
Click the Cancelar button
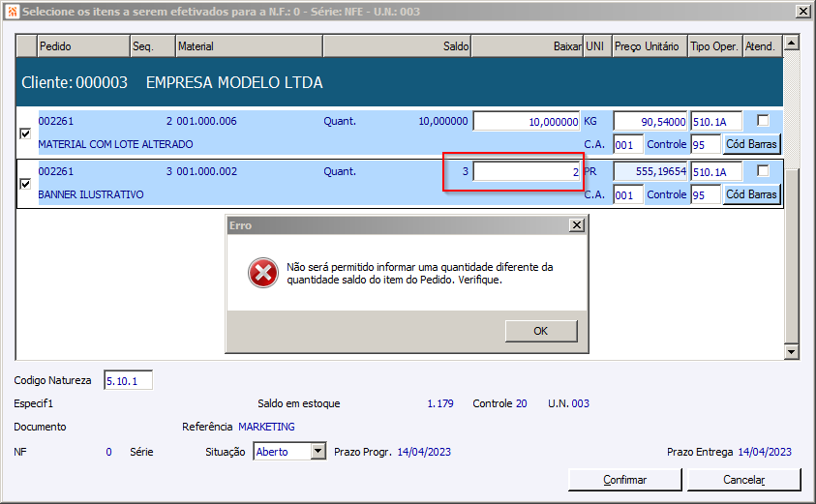click(743, 480)
